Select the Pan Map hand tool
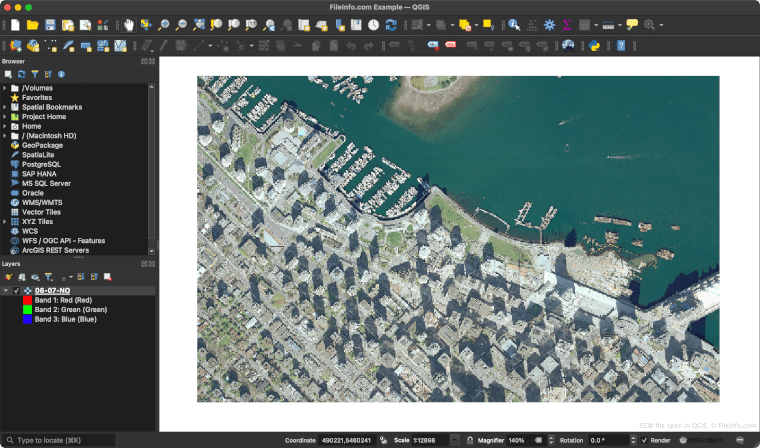The width and height of the screenshot is (760, 448). coord(129,24)
